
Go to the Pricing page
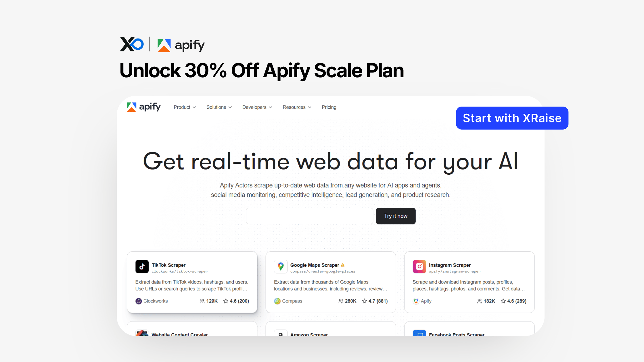(x=329, y=107)
